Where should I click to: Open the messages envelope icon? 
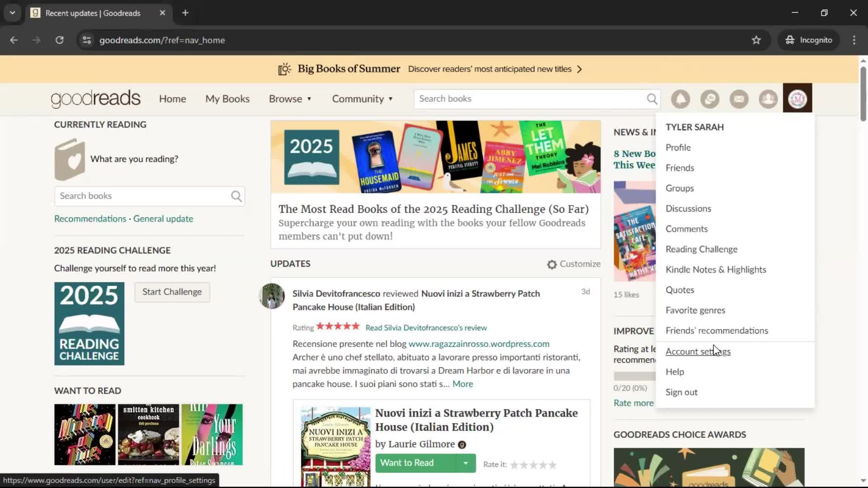739,99
